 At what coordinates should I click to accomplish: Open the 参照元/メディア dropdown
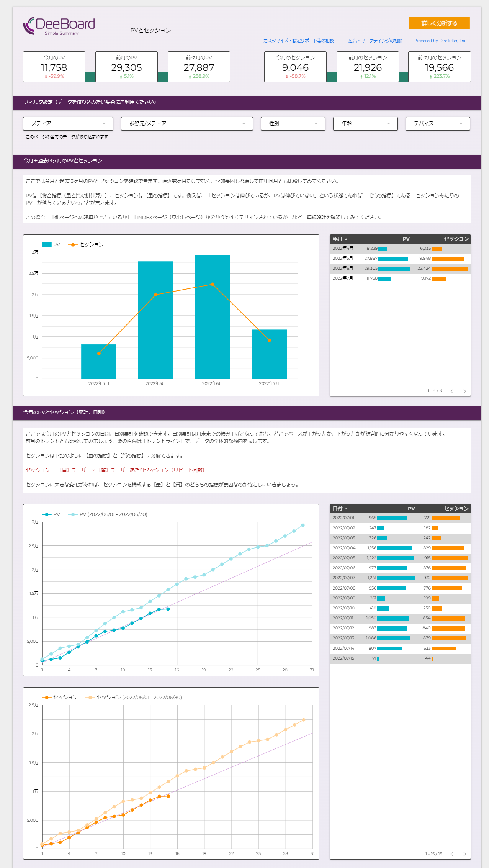(187, 124)
